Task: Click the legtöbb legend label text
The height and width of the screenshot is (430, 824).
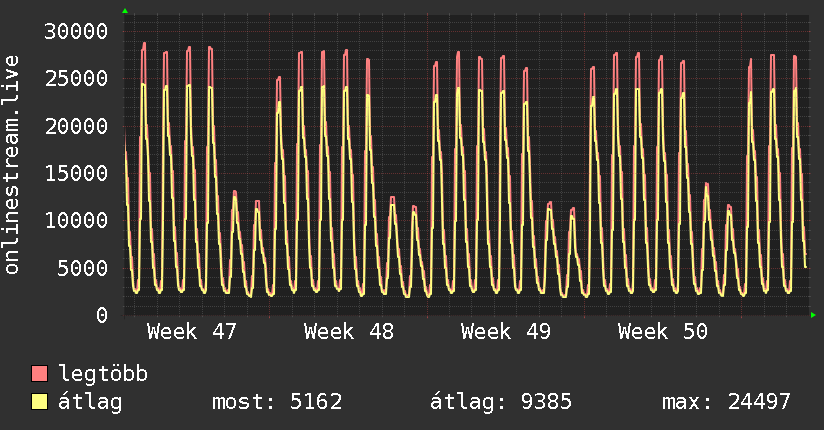Action: coord(103,374)
